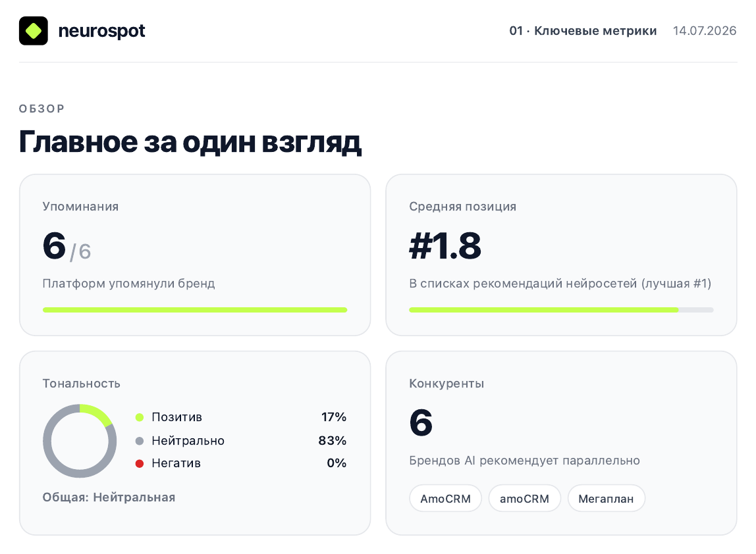Screen dimensions: 756x554
Task: Select the Позитив legend label
Action: pyautogui.click(x=176, y=417)
